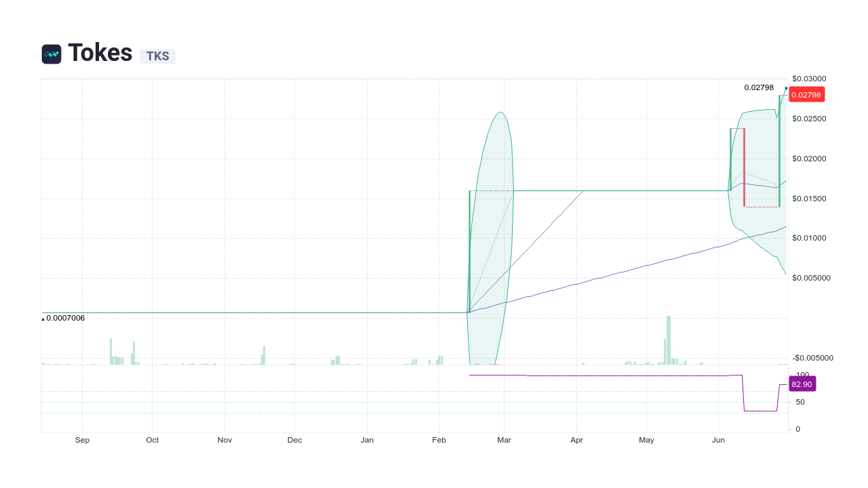Click the Tokes logo icon
This screenshot has height=488, width=868.
tap(52, 54)
